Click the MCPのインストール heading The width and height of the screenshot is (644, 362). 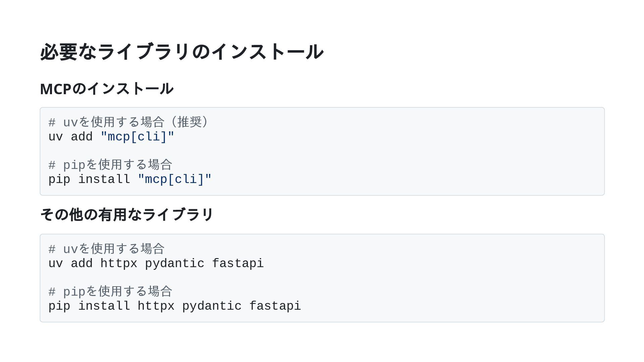tap(106, 89)
